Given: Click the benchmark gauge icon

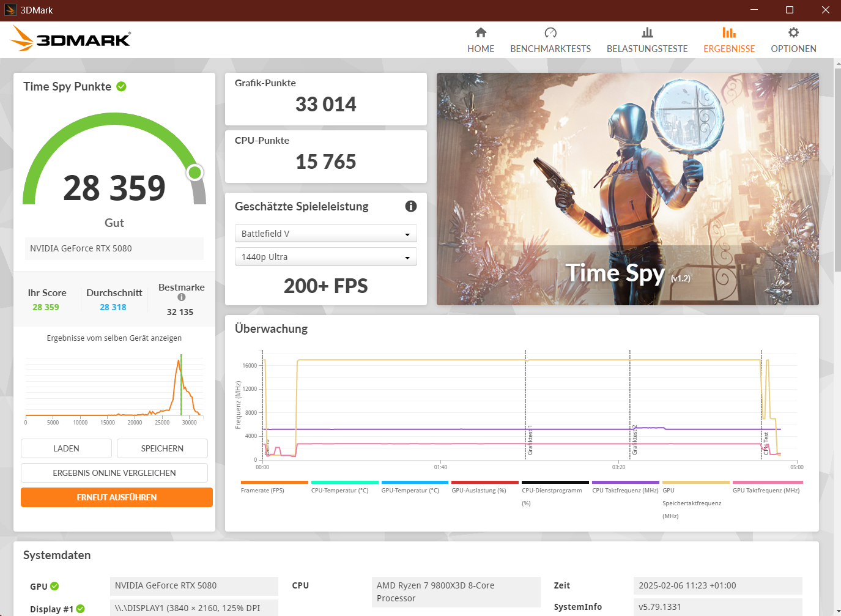Looking at the screenshot, I should [x=550, y=32].
